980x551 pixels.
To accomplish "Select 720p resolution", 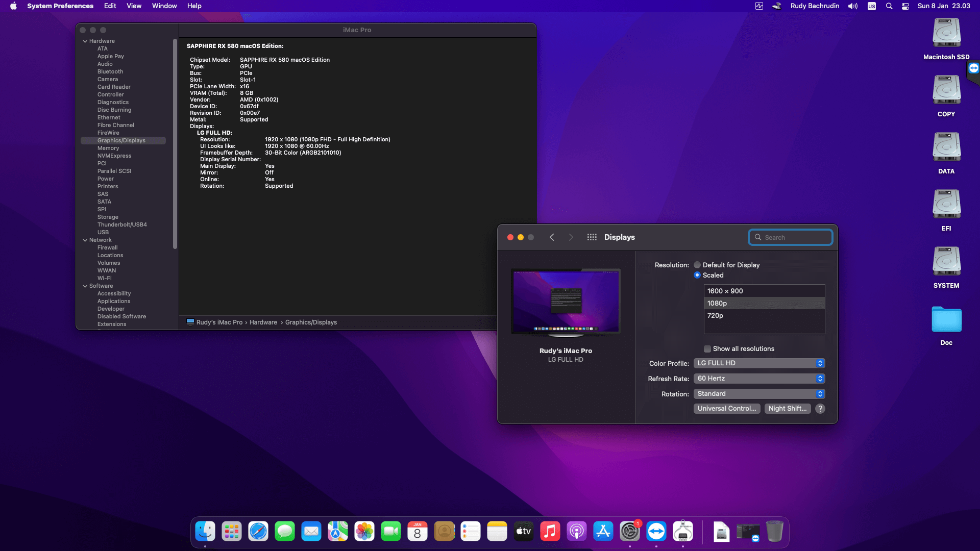I will pyautogui.click(x=764, y=315).
